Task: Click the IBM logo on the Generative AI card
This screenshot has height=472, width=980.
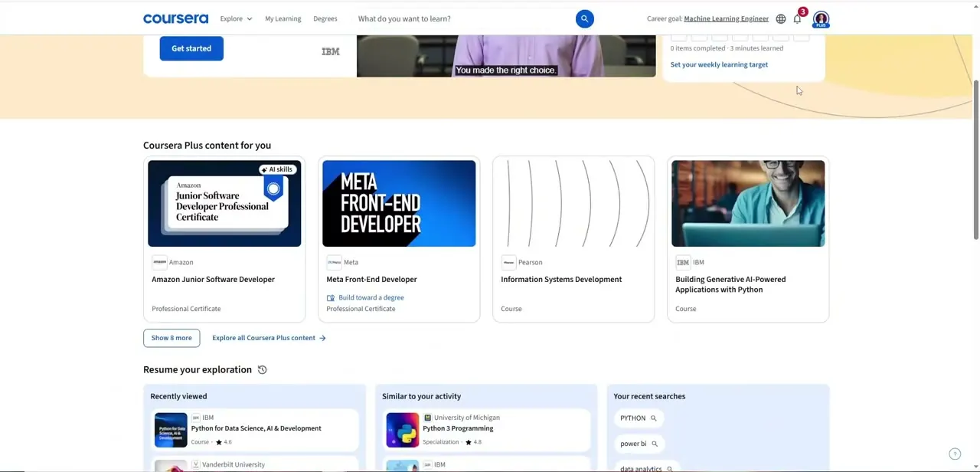Action: tap(683, 262)
